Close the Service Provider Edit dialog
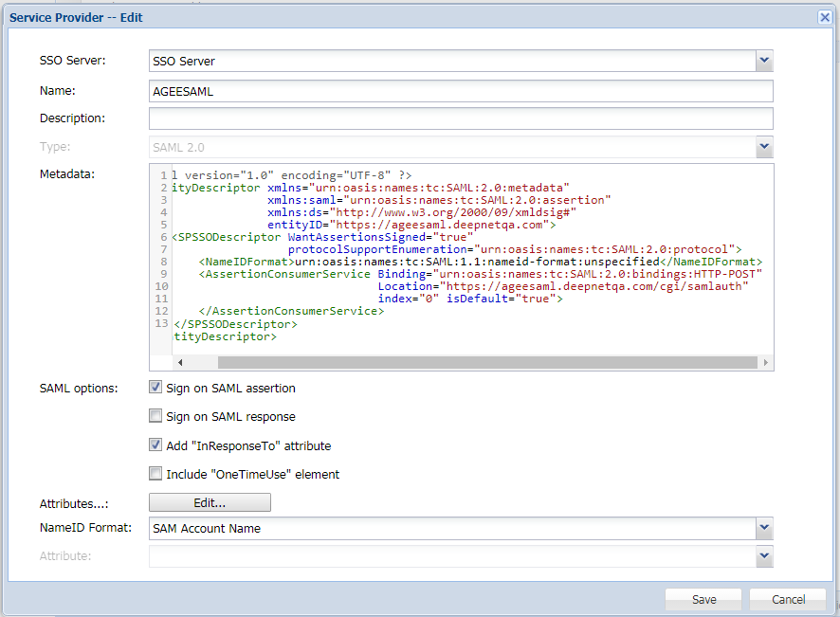Viewport: 840px width, 617px height. 825,17
